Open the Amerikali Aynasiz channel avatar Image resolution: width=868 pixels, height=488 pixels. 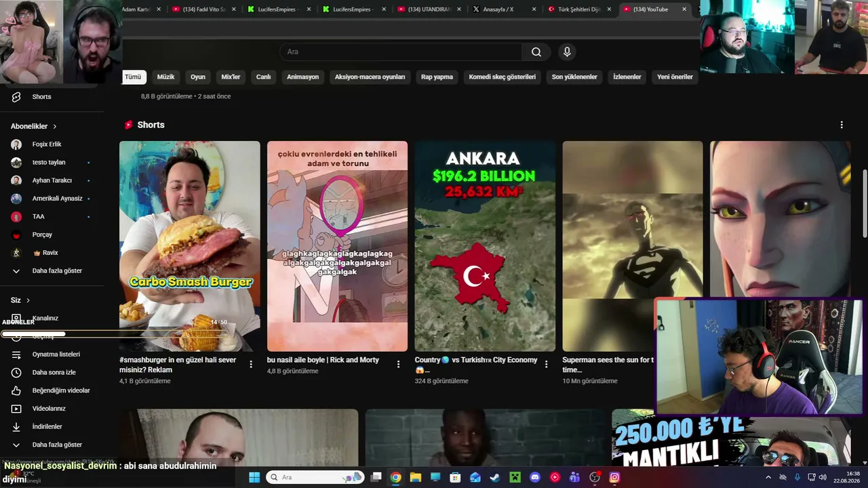point(16,199)
